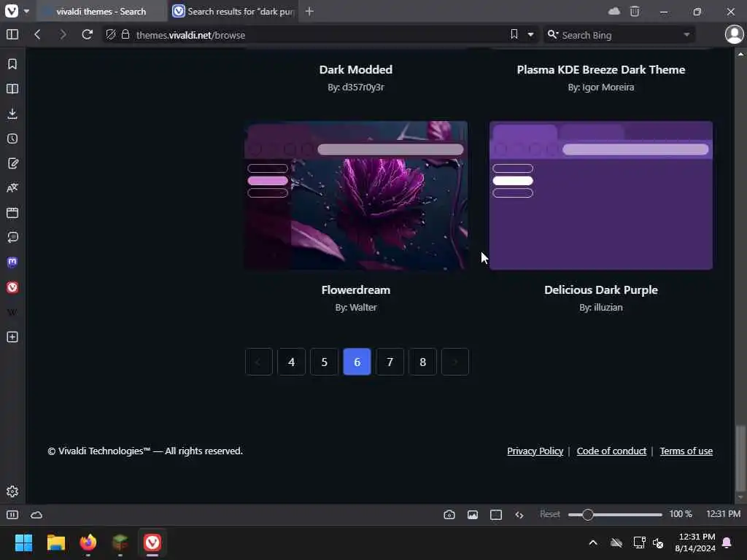Open sync status cloud in status bar

36,515
